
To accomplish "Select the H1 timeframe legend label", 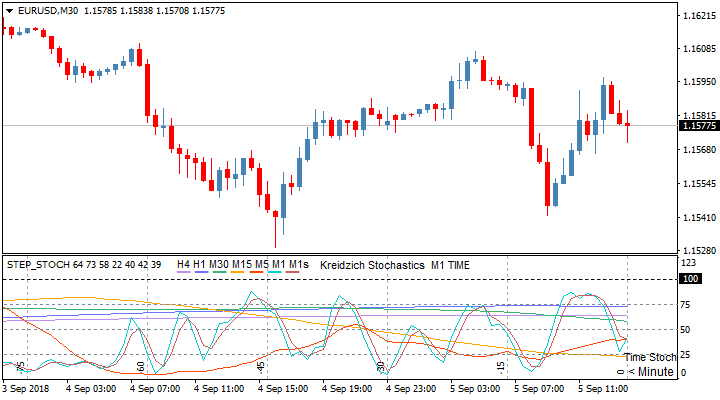I will click(199, 265).
